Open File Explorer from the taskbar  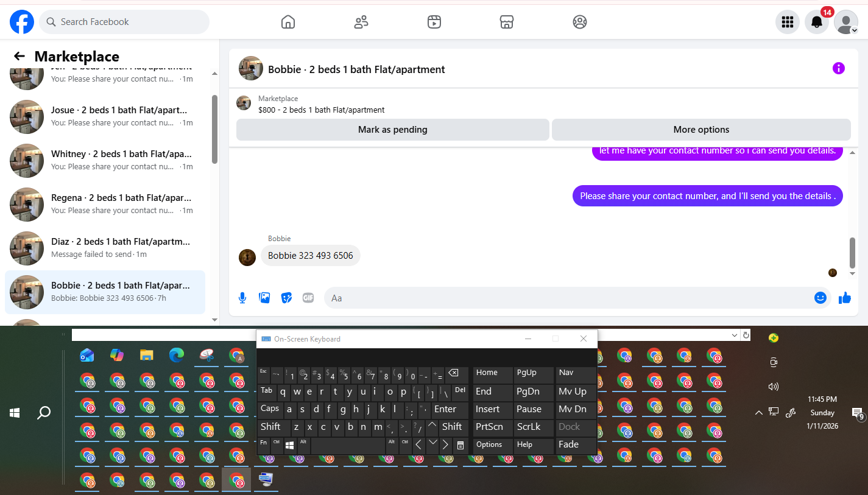pos(146,356)
